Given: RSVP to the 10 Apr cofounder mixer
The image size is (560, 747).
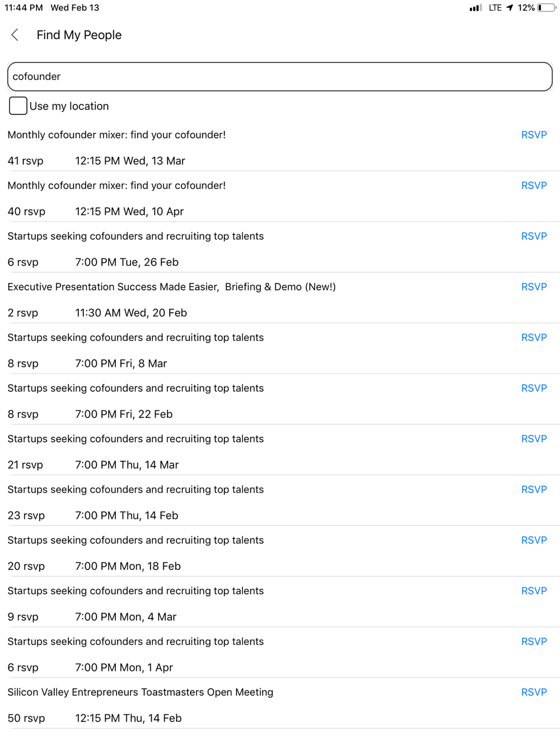Looking at the screenshot, I should point(534,185).
